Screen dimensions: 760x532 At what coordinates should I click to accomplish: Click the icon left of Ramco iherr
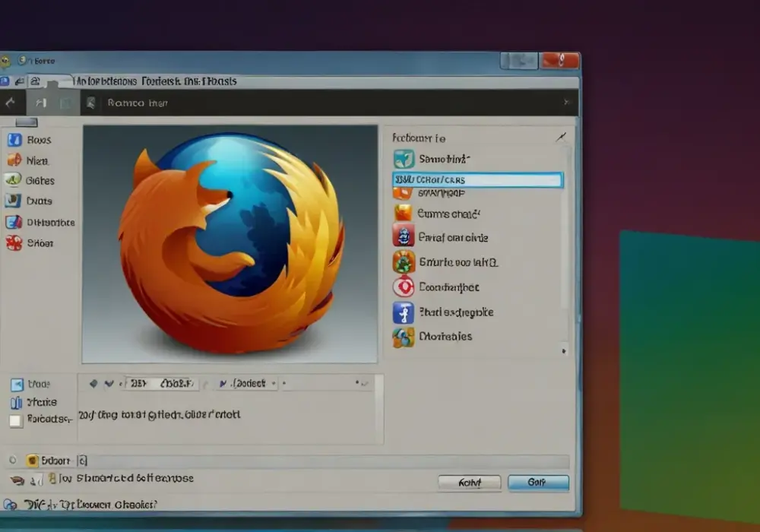click(90, 103)
